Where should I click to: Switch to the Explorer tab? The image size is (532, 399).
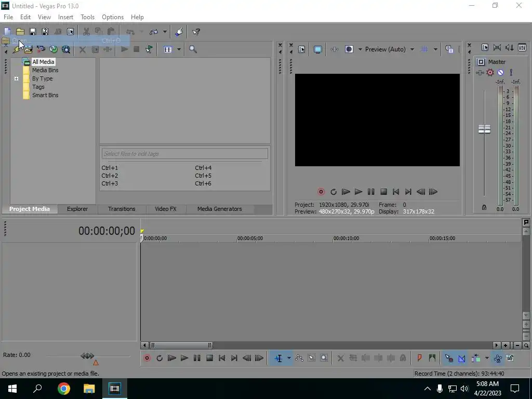pos(77,209)
